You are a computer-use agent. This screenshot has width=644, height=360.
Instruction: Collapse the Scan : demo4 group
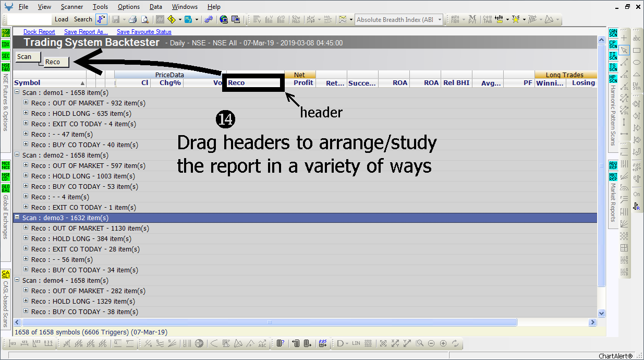tap(17, 280)
